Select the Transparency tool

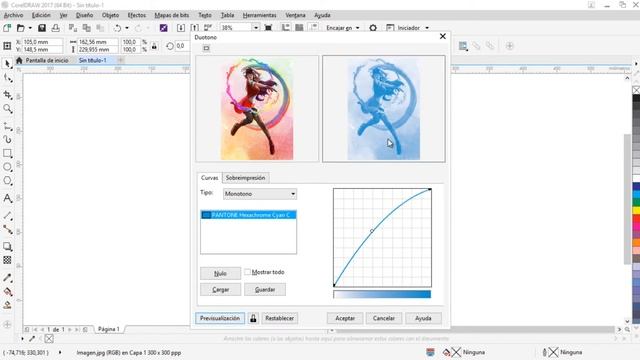pyautogui.click(x=7, y=260)
